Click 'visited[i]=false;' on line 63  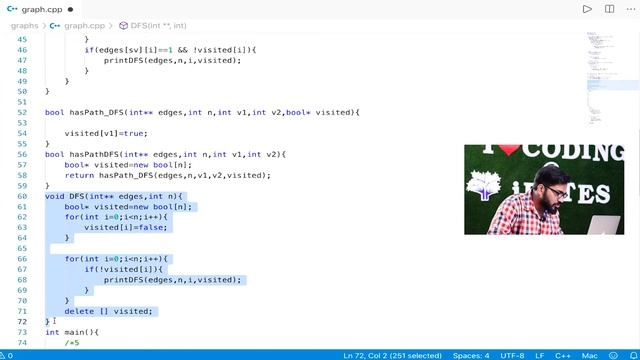126,228
